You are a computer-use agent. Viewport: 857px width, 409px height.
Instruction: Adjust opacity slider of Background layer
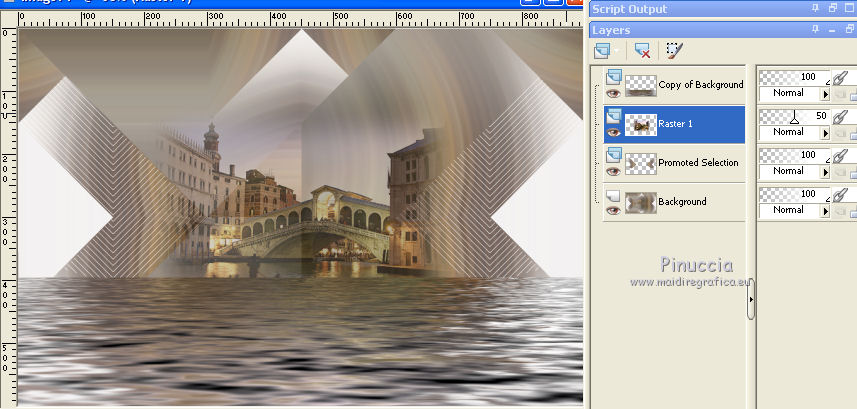click(x=795, y=194)
